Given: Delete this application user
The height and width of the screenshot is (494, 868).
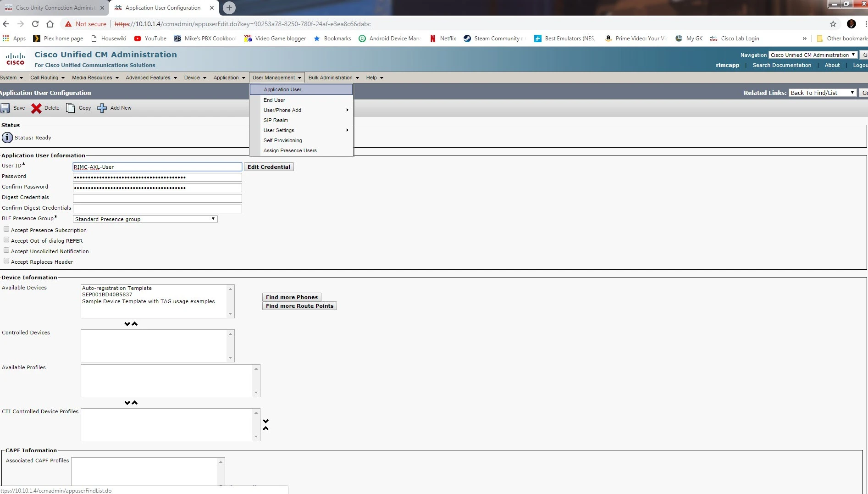Looking at the screenshot, I should pyautogui.click(x=45, y=108).
